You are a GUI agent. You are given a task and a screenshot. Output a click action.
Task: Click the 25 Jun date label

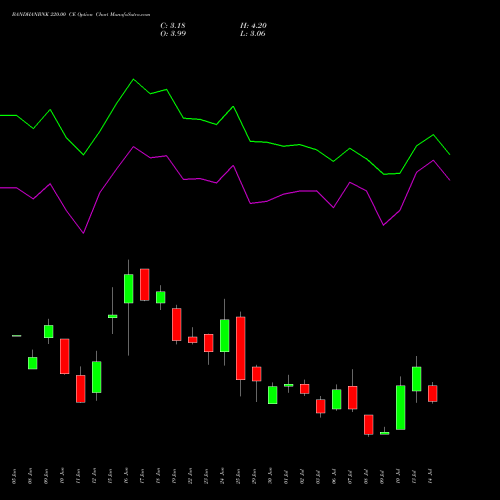(238, 476)
